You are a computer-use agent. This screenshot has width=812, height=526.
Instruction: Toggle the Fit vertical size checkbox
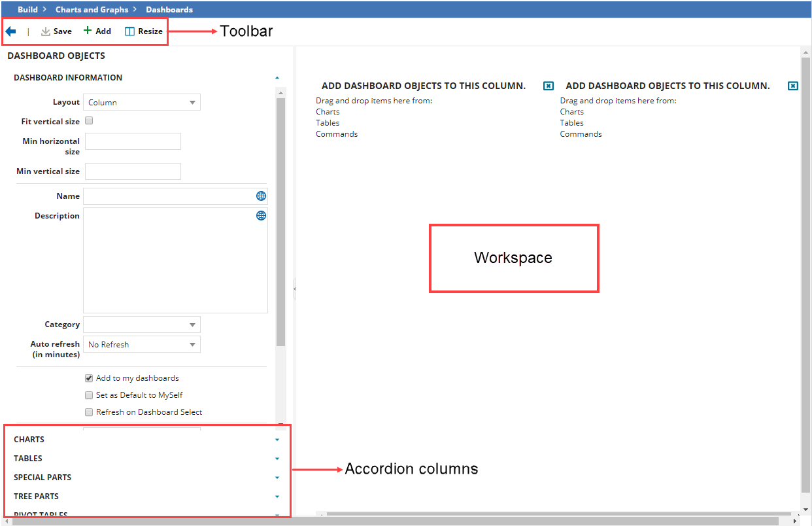(89, 120)
